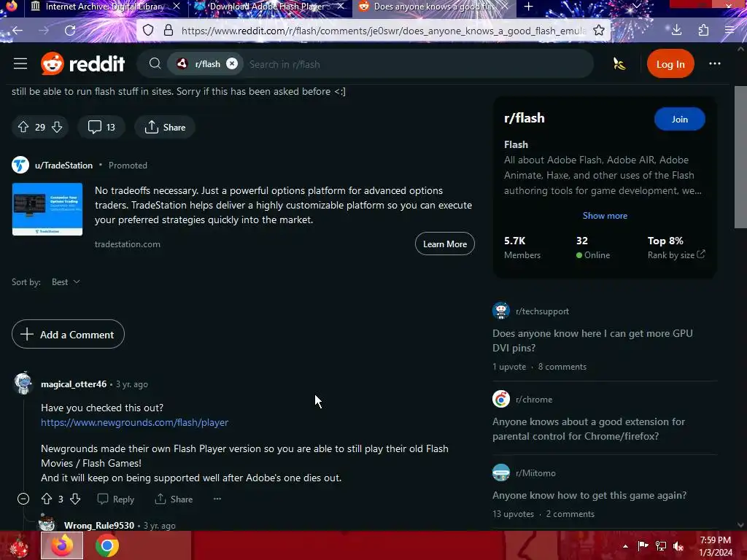
Task: Share the post
Action: (x=165, y=127)
